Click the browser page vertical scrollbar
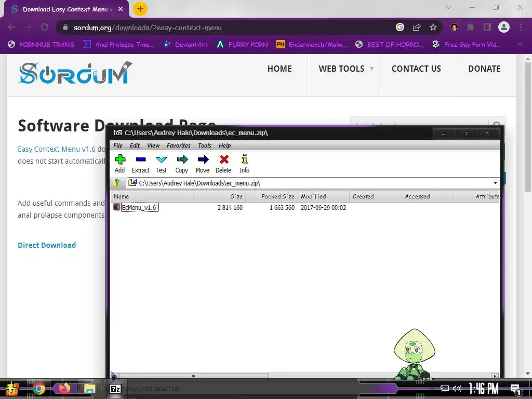This screenshot has width=532, height=399. [527, 126]
